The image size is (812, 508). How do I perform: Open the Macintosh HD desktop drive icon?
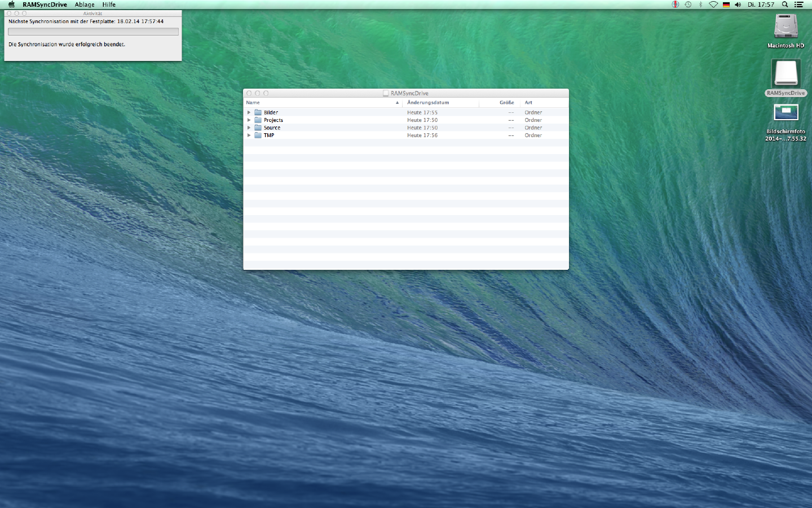[x=785, y=27]
